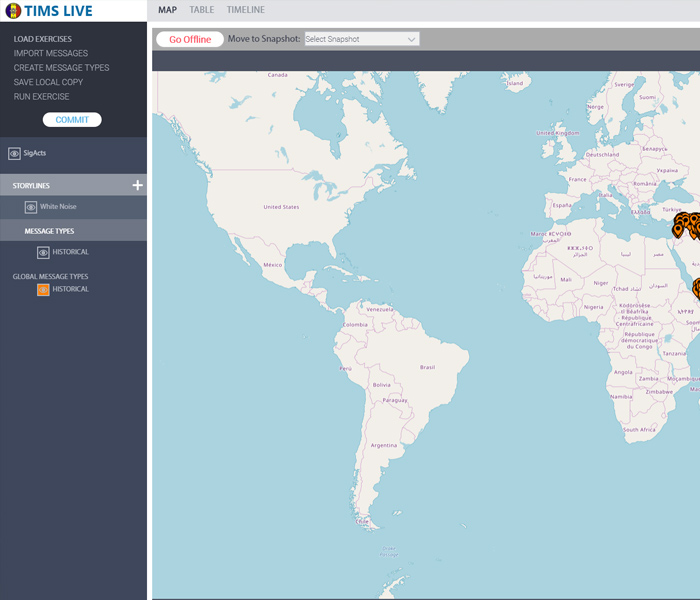Toggle SigActs visibility eye icon
This screenshot has width=700, height=600.
tap(14, 154)
